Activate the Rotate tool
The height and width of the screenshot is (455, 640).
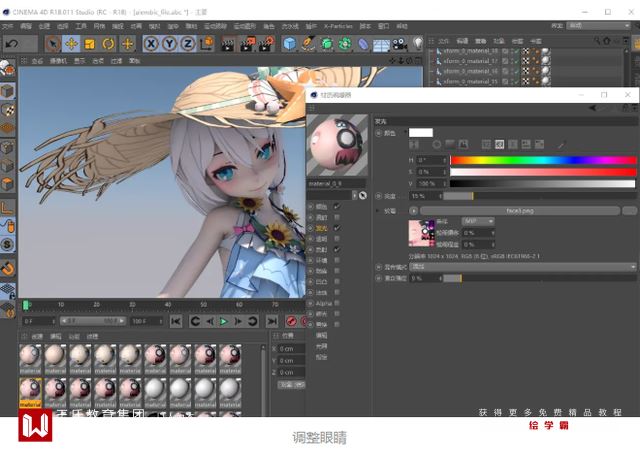pyautogui.click(x=109, y=44)
